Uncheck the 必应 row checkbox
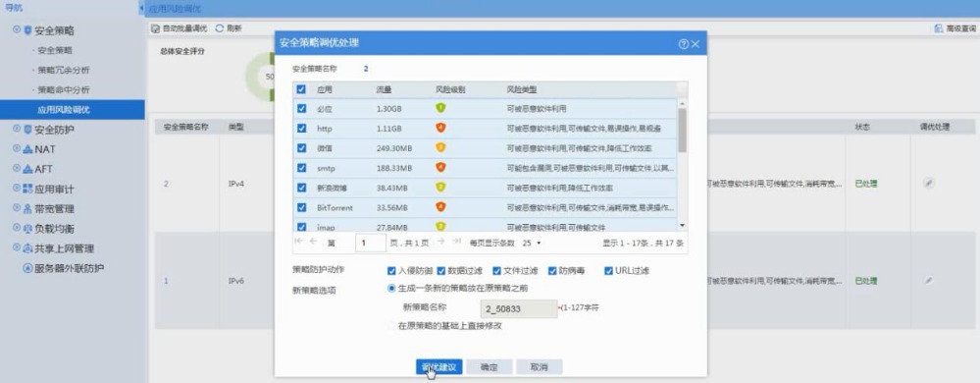980x383 pixels. 302,108
